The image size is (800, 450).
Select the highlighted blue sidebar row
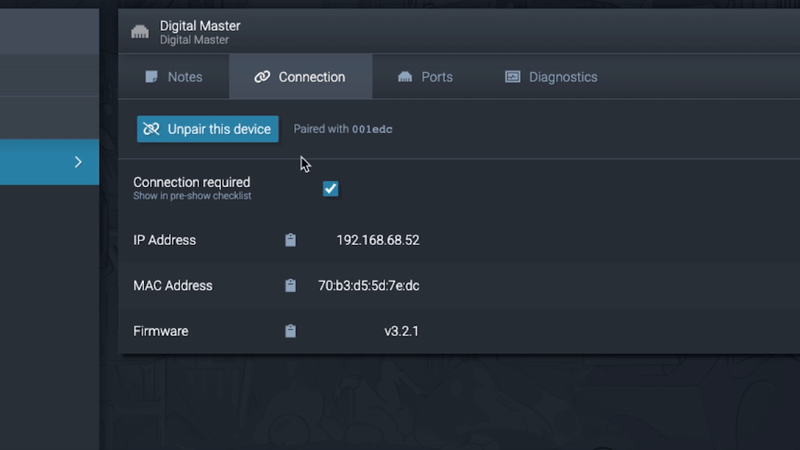click(40, 162)
